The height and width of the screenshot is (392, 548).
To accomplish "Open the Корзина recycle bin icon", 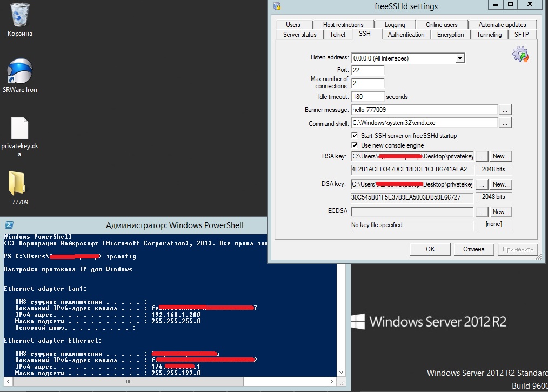I will point(19,15).
